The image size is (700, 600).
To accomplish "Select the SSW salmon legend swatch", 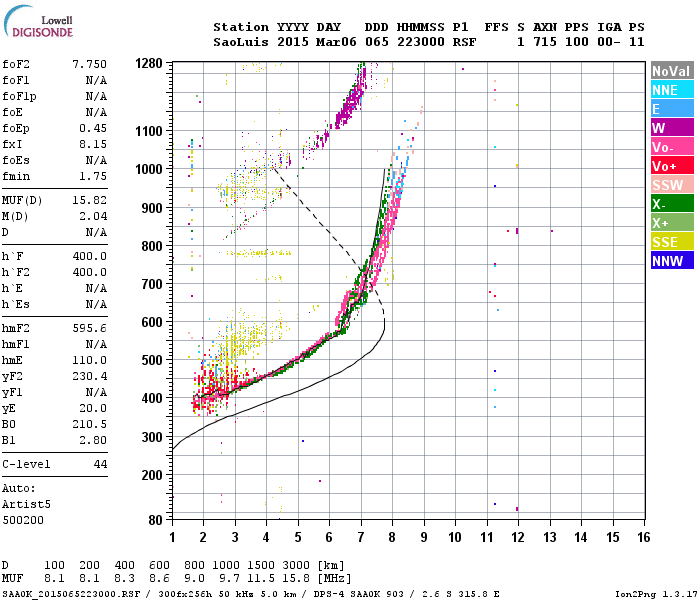I will [672, 185].
